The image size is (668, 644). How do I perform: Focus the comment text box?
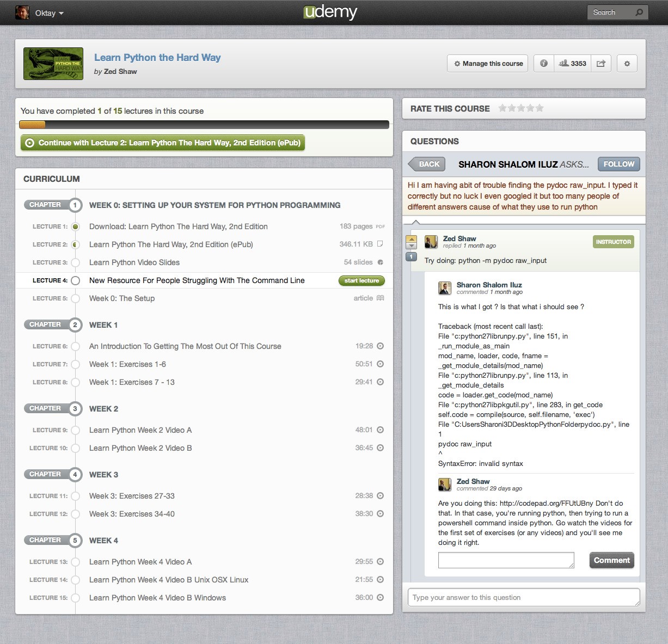pos(506,560)
